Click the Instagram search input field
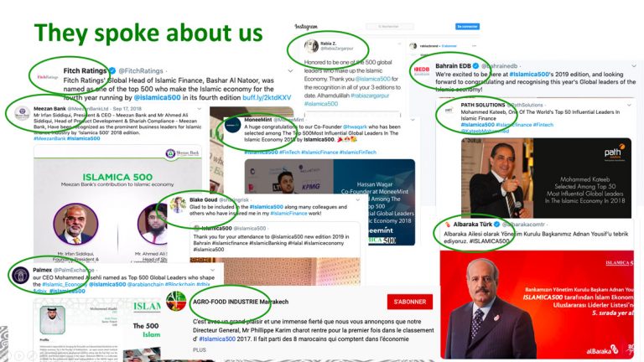The height and width of the screenshot is (362, 644). click(x=389, y=26)
